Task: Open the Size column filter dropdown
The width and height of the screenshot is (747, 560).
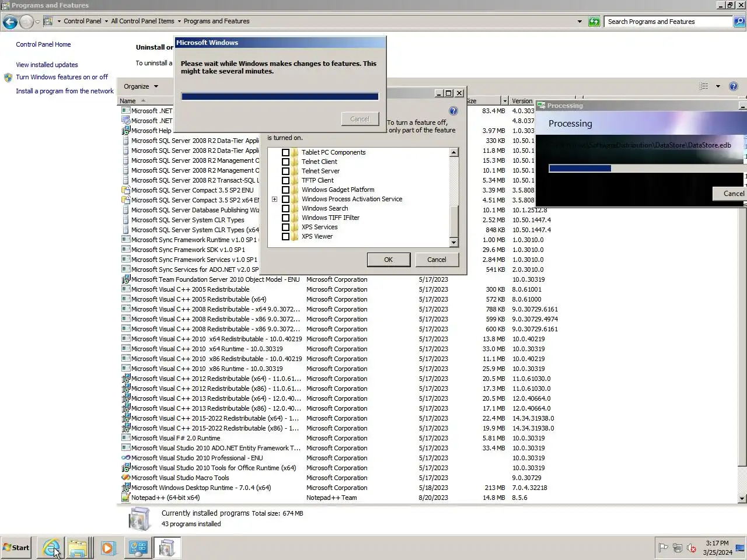Action: coord(505,101)
